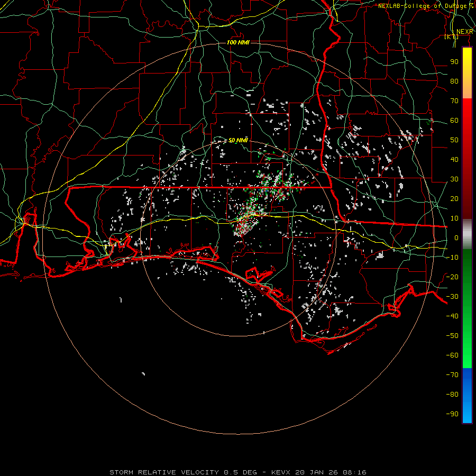Click the 0 value on the velocity scale
The width and height of the screenshot is (476, 476).
456,237
